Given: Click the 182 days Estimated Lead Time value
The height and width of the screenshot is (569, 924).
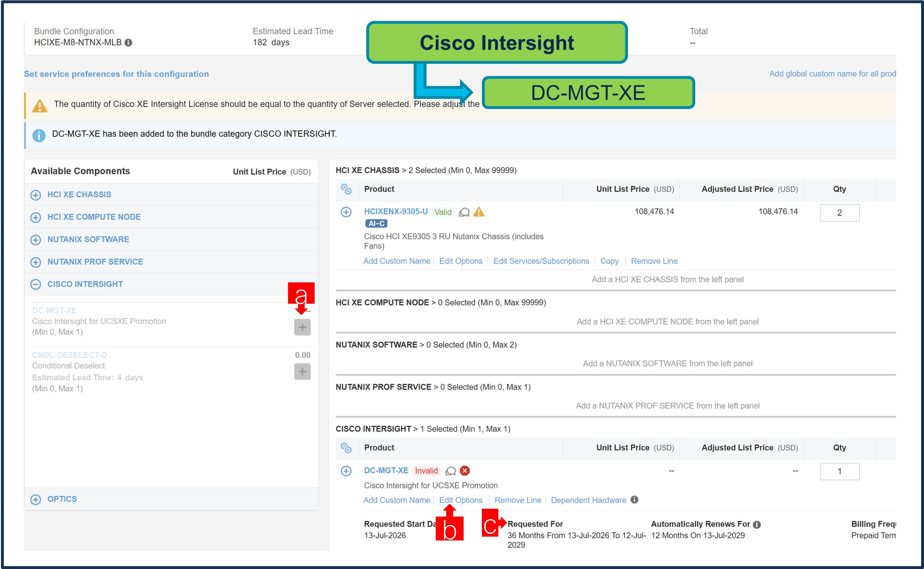Looking at the screenshot, I should (271, 42).
